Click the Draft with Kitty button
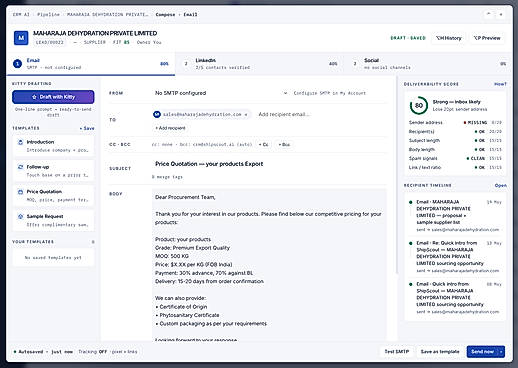 (53, 97)
